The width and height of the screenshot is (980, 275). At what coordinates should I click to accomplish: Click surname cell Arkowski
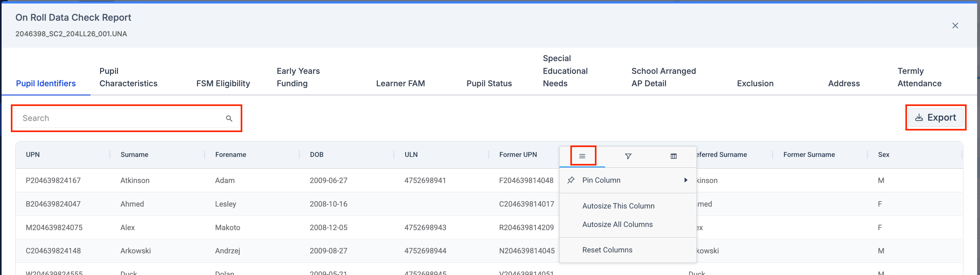click(x=135, y=251)
